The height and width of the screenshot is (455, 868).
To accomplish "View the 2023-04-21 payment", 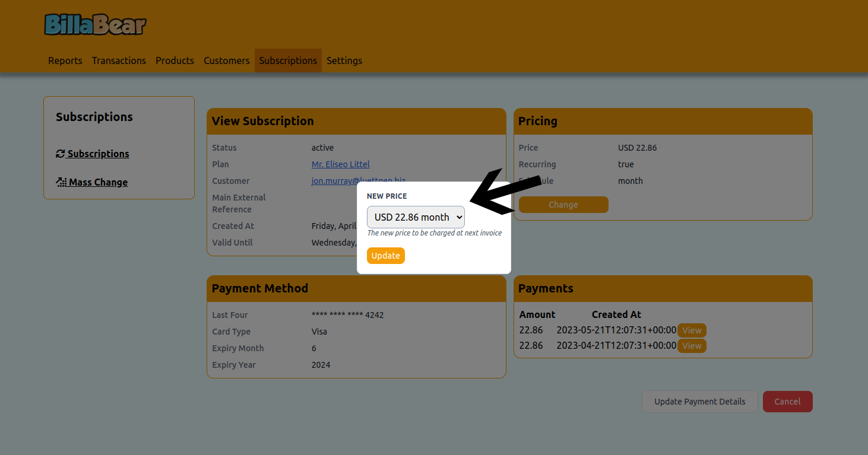I will pyautogui.click(x=692, y=346).
